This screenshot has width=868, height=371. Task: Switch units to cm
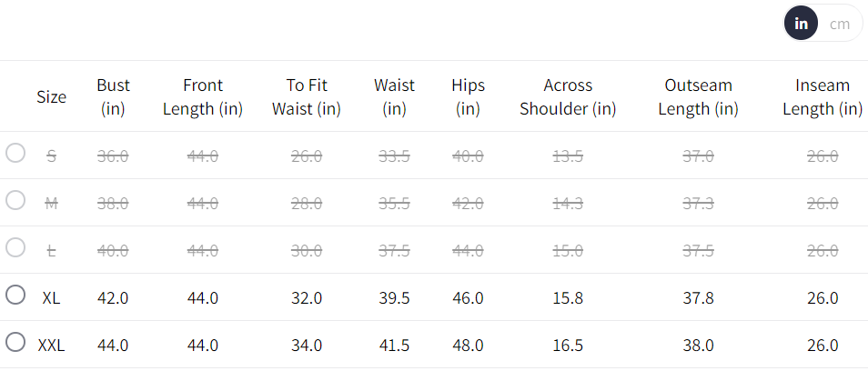[x=839, y=24]
